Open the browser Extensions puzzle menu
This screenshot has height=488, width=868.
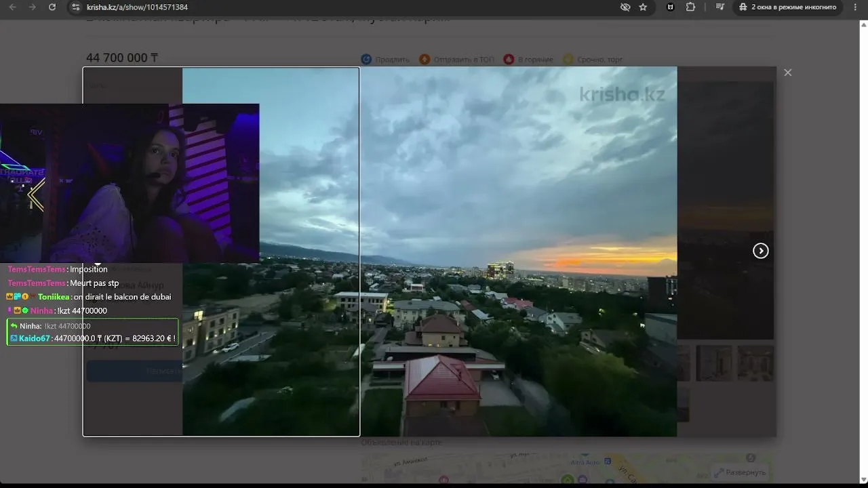[690, 7]
